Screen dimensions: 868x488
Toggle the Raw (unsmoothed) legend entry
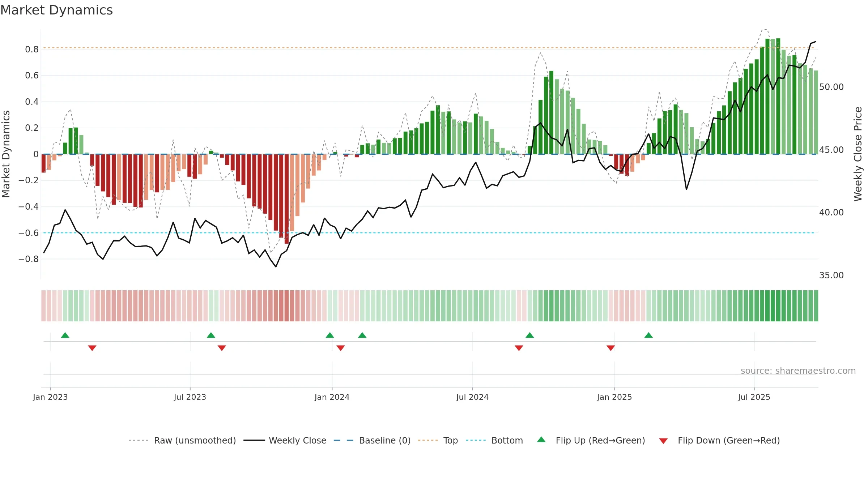(182, 440)
